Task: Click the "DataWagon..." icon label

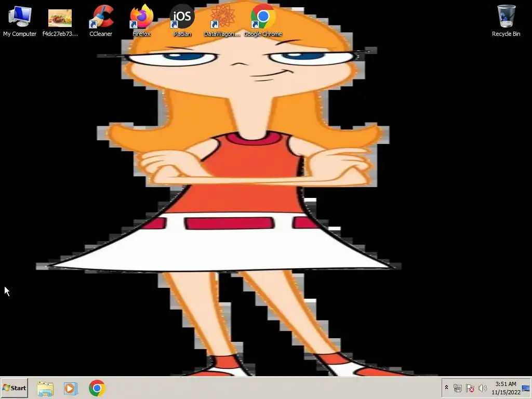Action: (222, 34)
